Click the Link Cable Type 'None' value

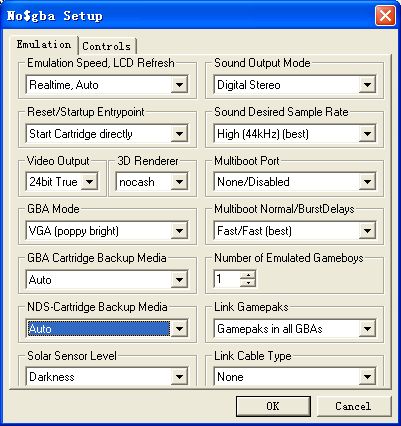(x=230, y=377)
